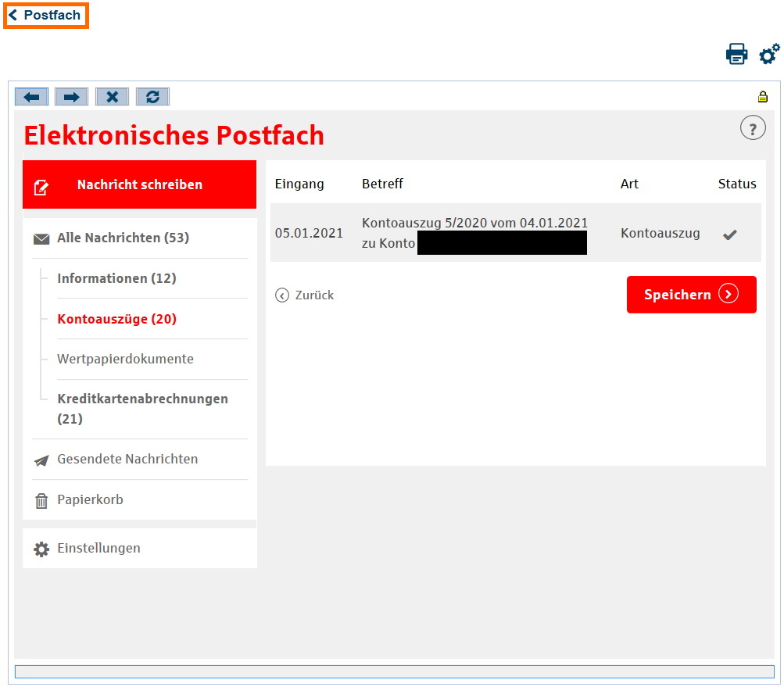Viewport: 784px width, 687px height.
Task: Click Nachricht schreiben to compose message
Action: pyautogui.click(x=139, y=185)
